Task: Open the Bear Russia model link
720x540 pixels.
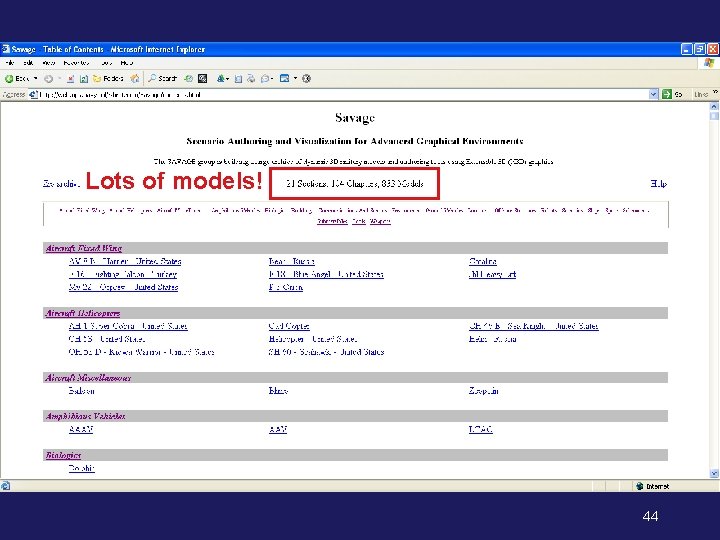Action: point(292,261)
